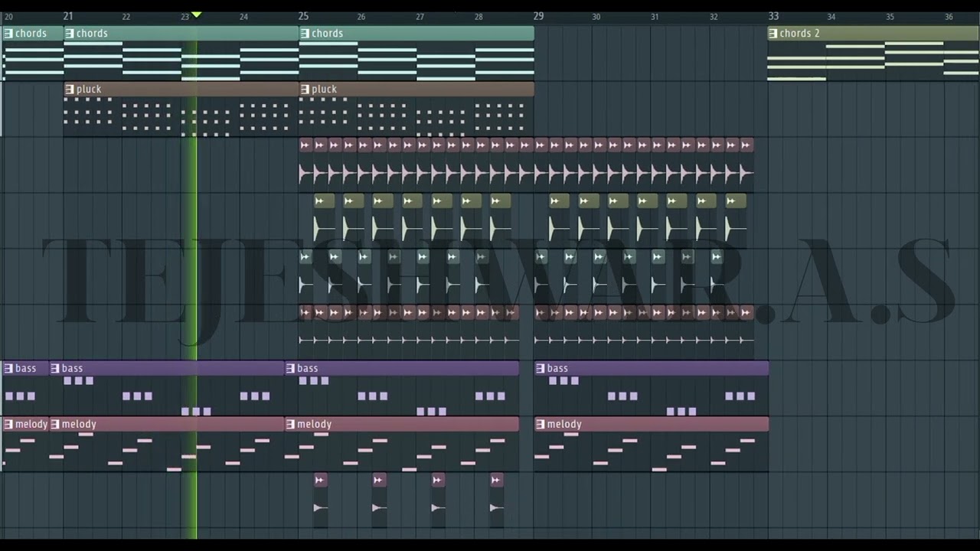
Task: Click icon of the leftmost bass clip
Action: (x=8, y=369)
